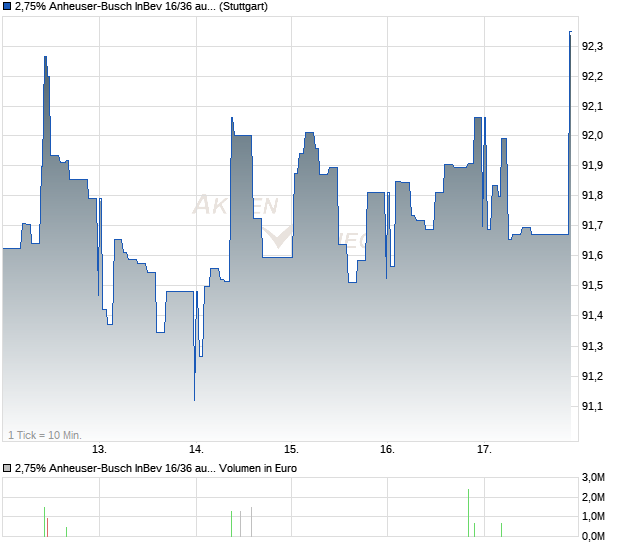Click the 91,5 price axis label

coord(592,285)
